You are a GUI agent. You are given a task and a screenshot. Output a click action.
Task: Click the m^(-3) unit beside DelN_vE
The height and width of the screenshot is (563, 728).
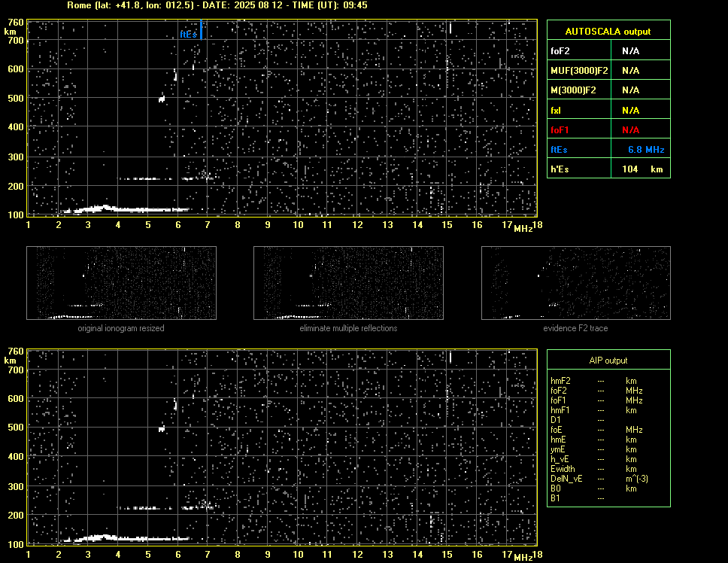point(637,479)
